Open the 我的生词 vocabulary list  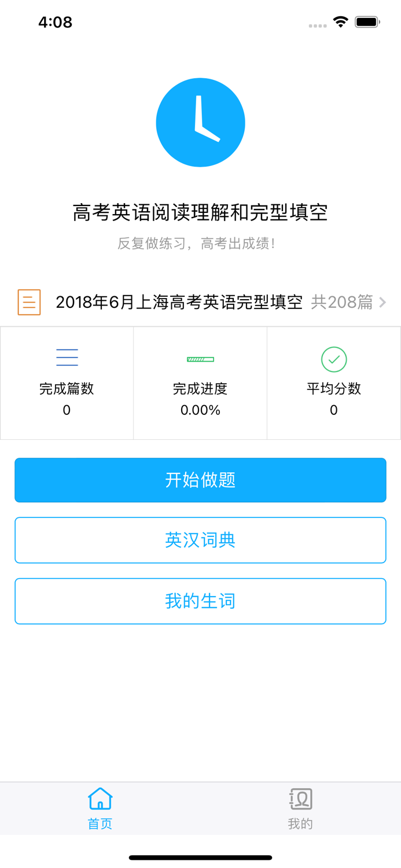(x=200, y=601)
